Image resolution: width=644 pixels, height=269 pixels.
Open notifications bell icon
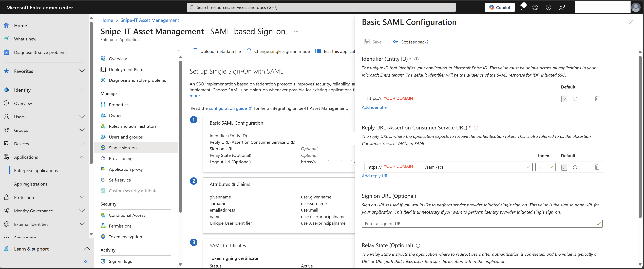[x=521, y=8]
